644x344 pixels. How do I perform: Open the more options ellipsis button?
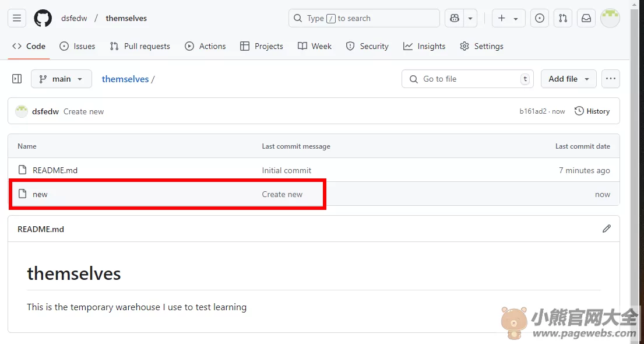[x=610, y=79]
